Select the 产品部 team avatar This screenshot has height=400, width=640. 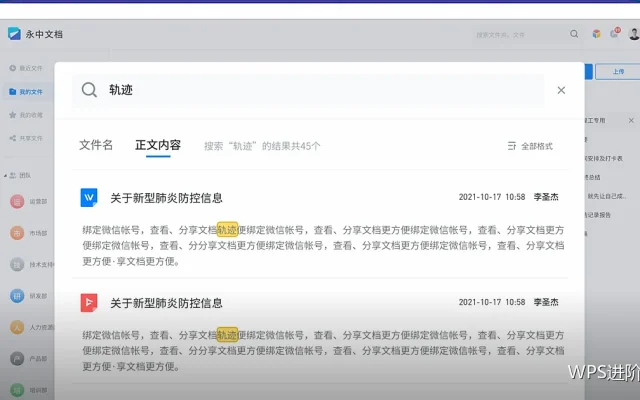[17, 358]
